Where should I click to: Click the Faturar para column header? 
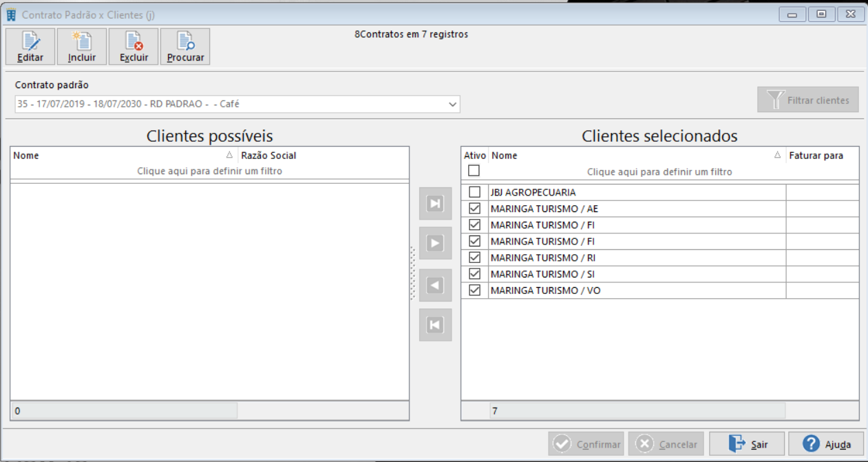[x=822, y=156]
